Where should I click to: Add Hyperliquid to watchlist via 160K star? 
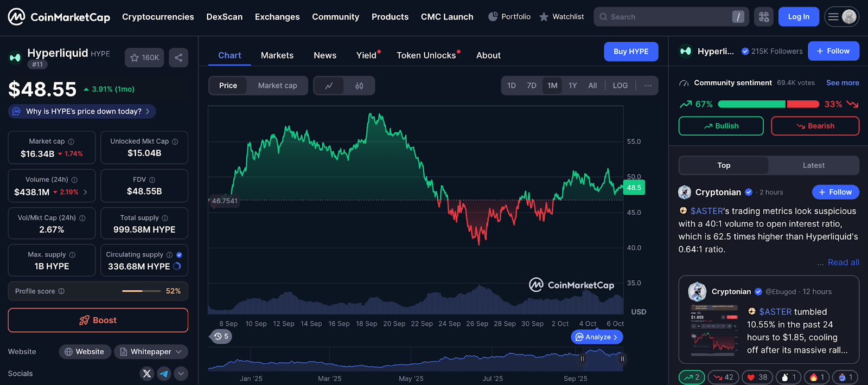(144, 57)
